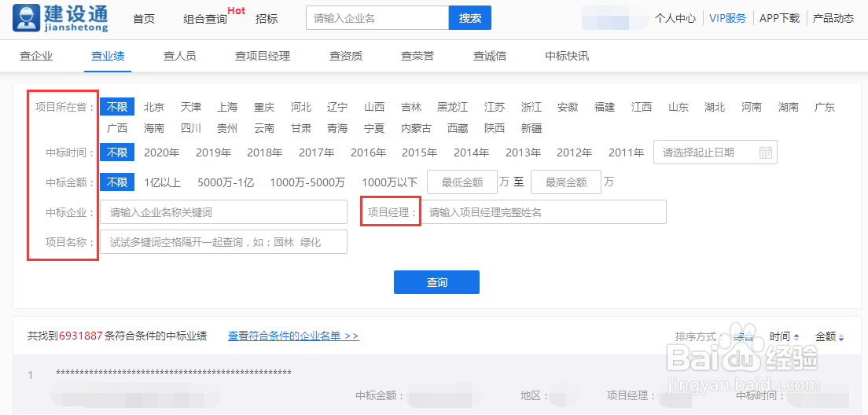Select 海南 province filter
Screen dimensions: 868x415
pyautogui.click(x=154, y=128)
